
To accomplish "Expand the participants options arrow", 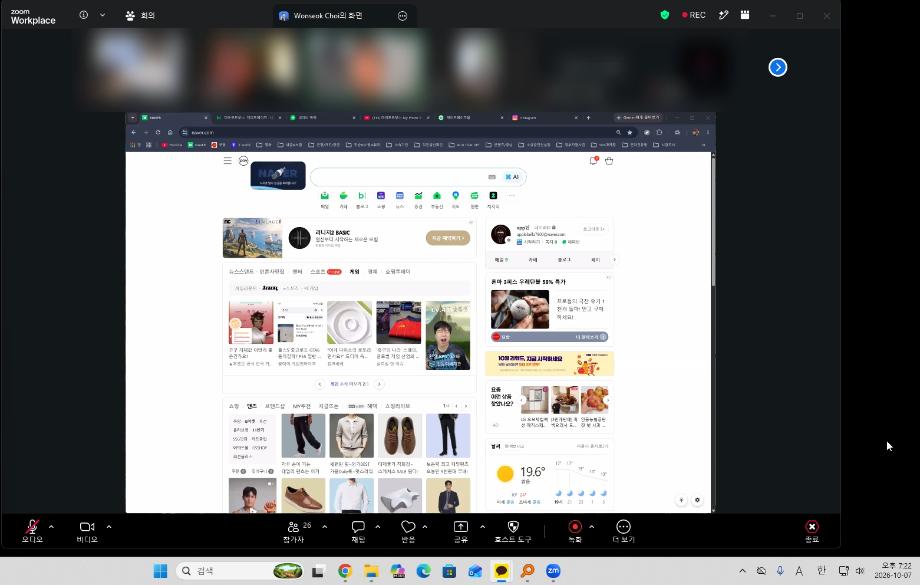I will tap(324, 527).
